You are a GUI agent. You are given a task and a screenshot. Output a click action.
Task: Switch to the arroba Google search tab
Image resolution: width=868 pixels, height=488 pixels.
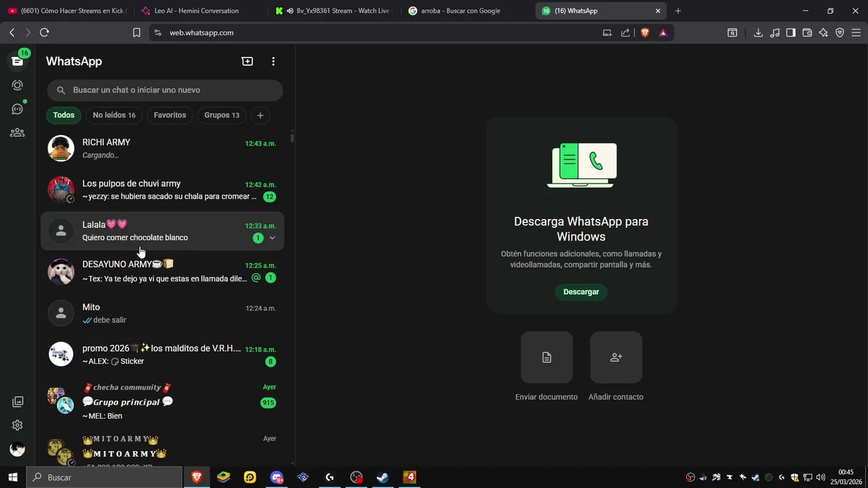468,11
